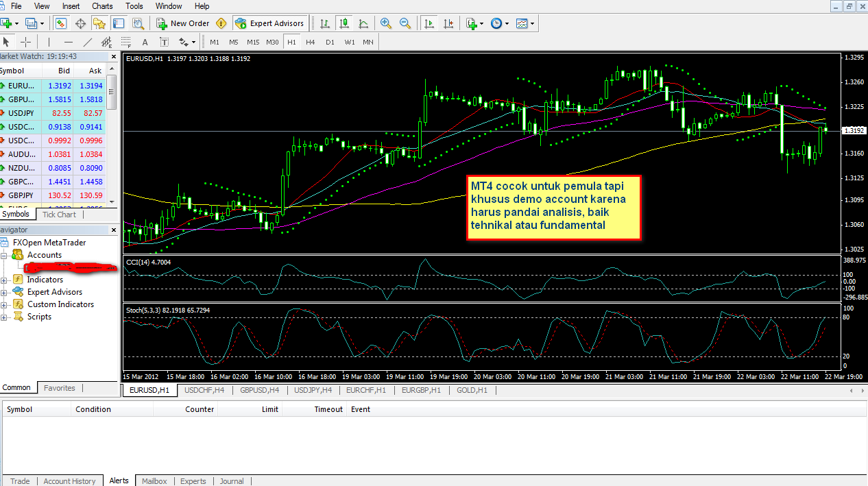The height and width of the screenshot is (486, 868).
Task: Select the equidistant channel tool
Action: click(x=106, y=42)
